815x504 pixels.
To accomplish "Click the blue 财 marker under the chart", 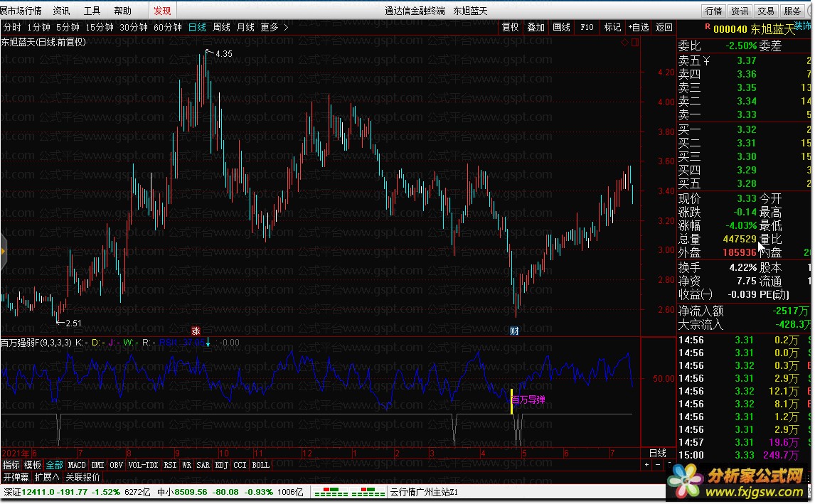I will [x=514, y=331].
